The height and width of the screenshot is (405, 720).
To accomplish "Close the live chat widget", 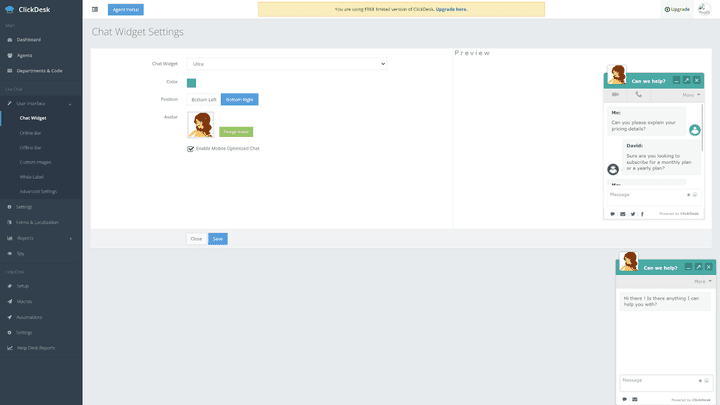I will pyautogui.click(x=709, y=267).
